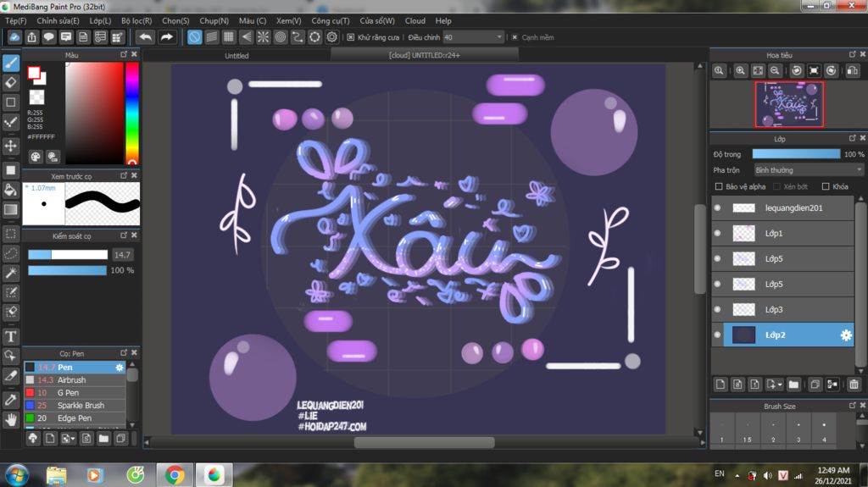Open the Điều chỉnh value dropdown

point(498,37)
